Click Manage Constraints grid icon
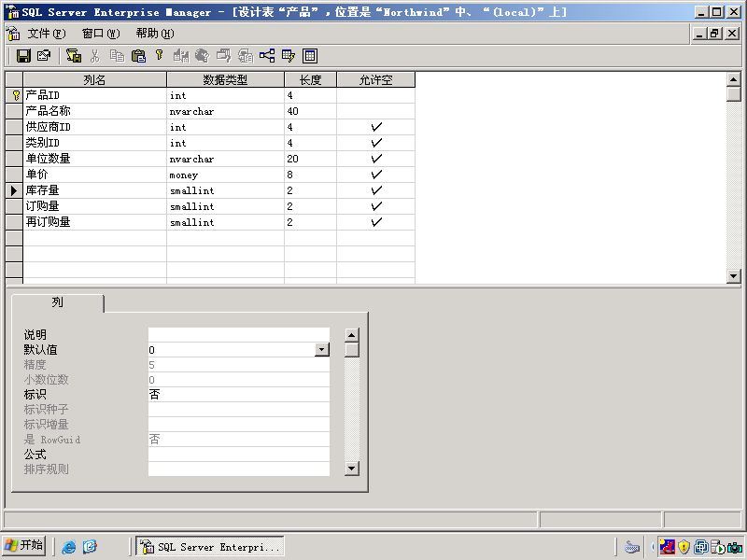747x560 pixels. tap(310, 56)
